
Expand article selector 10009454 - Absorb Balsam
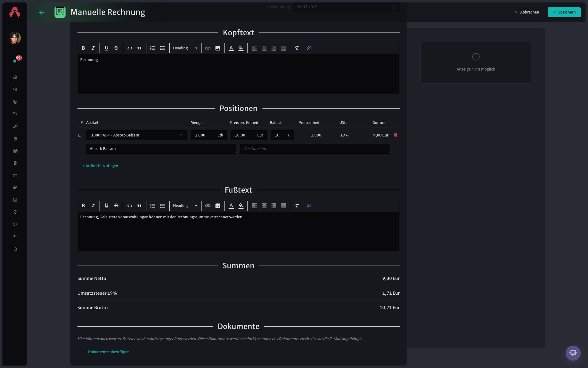click(136, 135)
